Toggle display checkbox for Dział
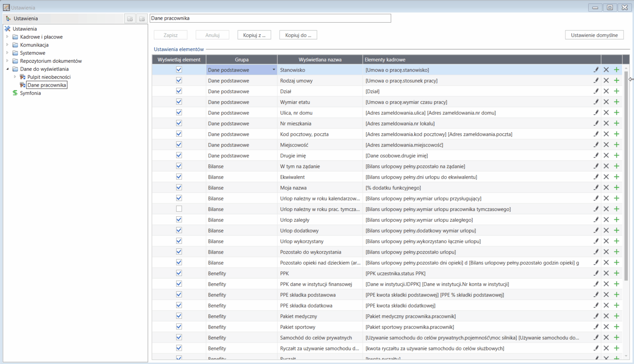 [179, 91]
